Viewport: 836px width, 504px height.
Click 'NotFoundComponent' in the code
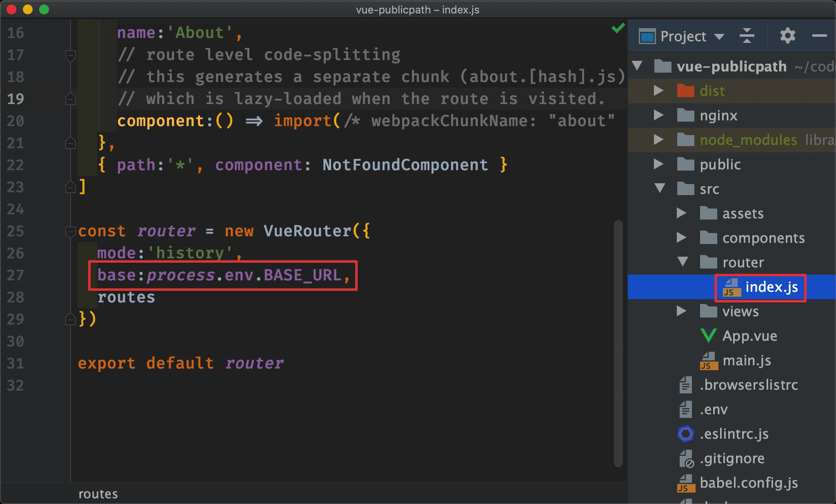[405, 165]
